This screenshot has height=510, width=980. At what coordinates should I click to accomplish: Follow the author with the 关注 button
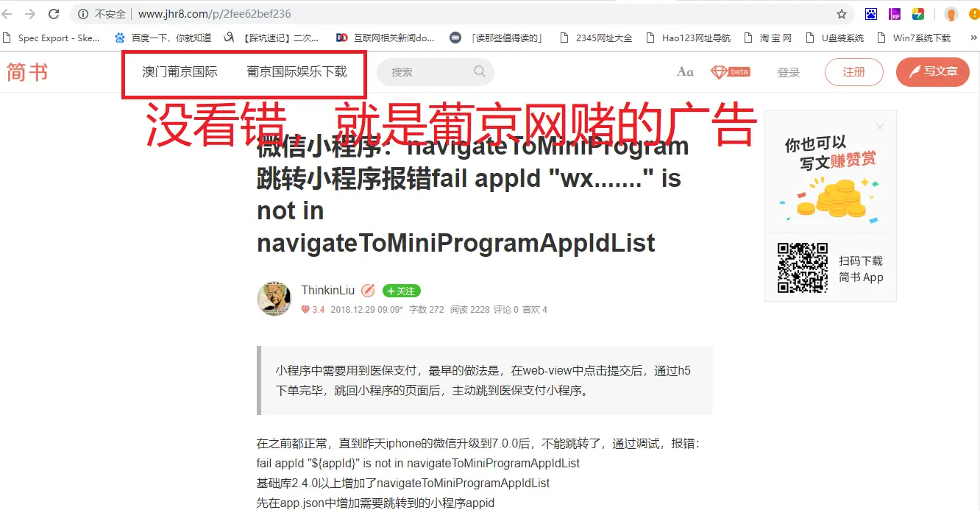coord(401,291)
